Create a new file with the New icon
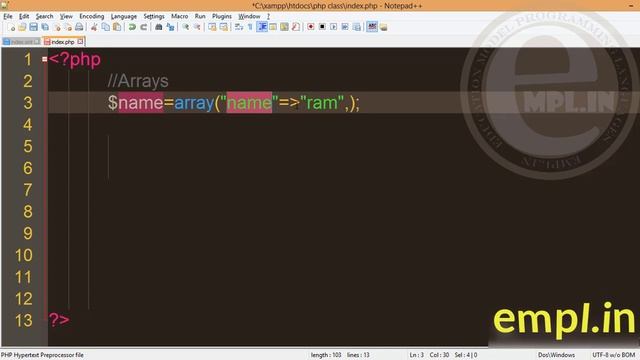640x360 pixels. tap(11, 27)
